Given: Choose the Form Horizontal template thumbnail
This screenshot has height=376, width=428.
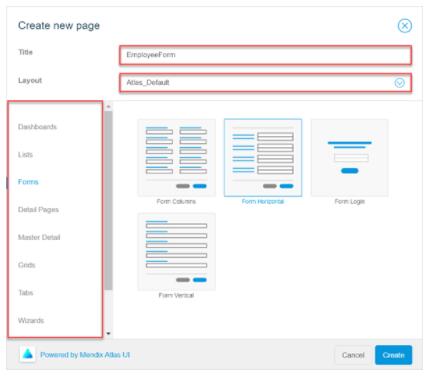Looking at the screenshot, I should coord(263,158).
